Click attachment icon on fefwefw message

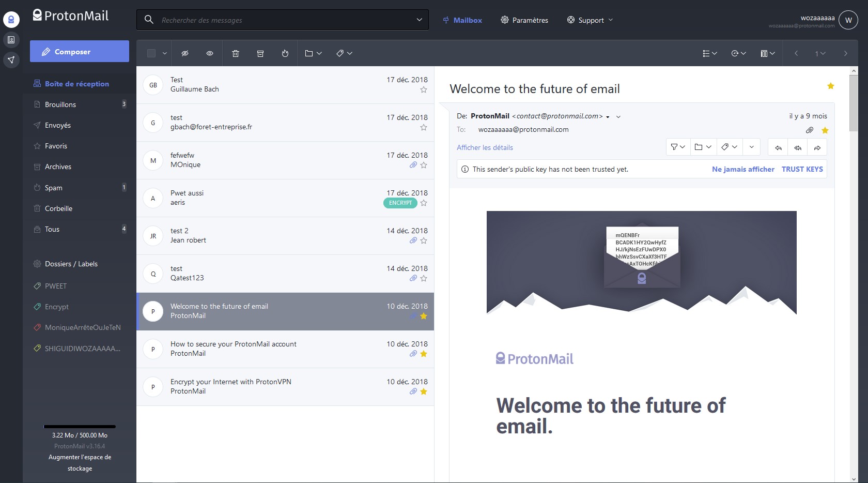(413, 165)
